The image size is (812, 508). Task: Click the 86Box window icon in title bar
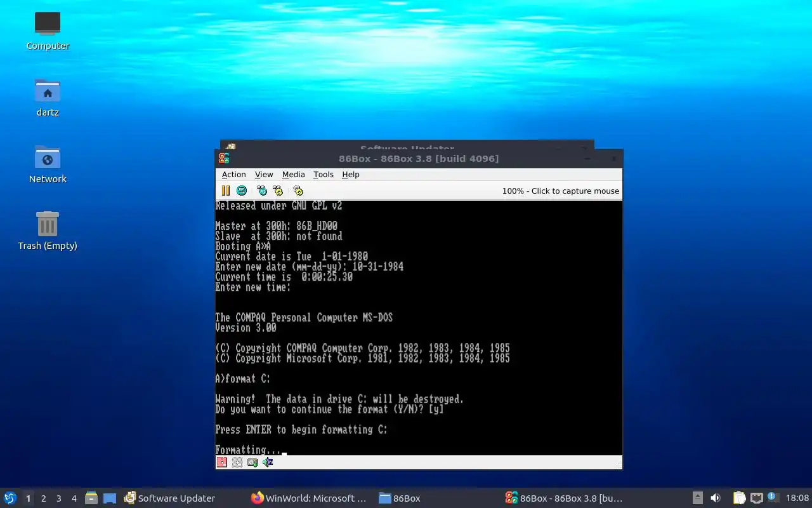224,159
